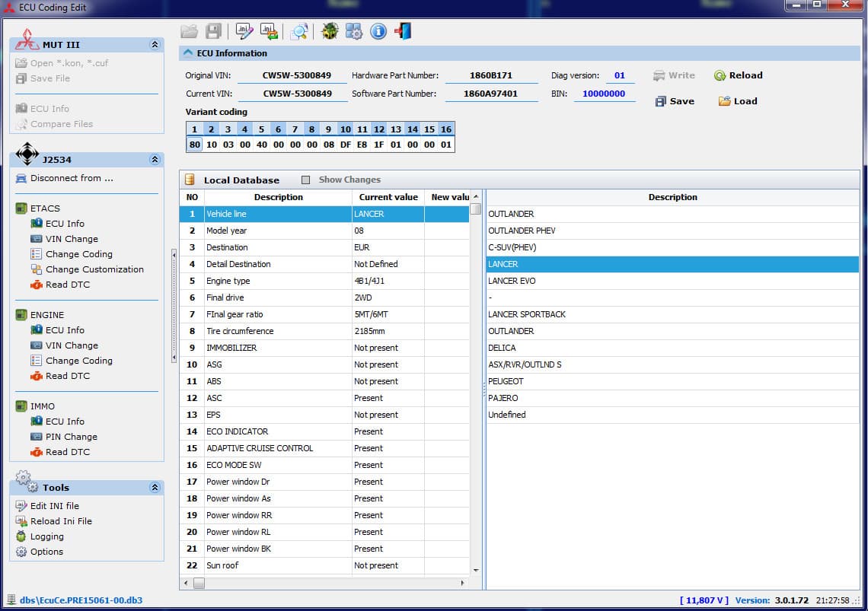Open Options in Tools panel
This screenshot has height=611, width=868.
pyautogui.click(x=46, y=552)
